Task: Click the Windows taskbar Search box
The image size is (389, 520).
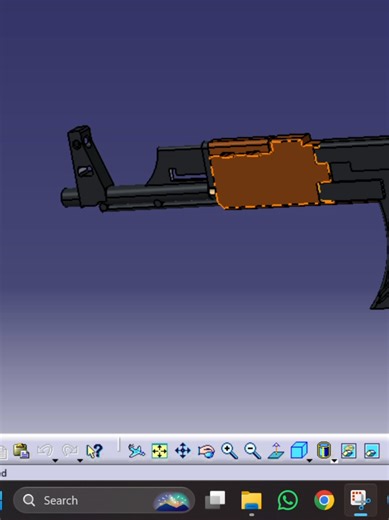Action: click(x=104, y=500)
